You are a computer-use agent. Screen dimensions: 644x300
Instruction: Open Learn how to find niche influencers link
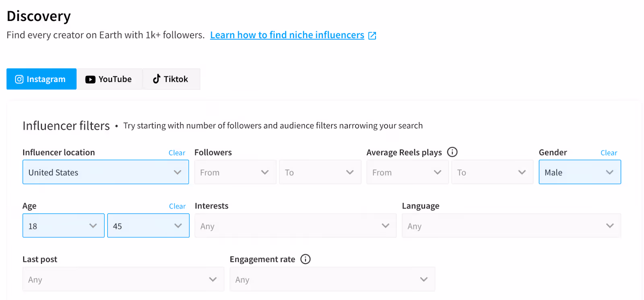287,35
